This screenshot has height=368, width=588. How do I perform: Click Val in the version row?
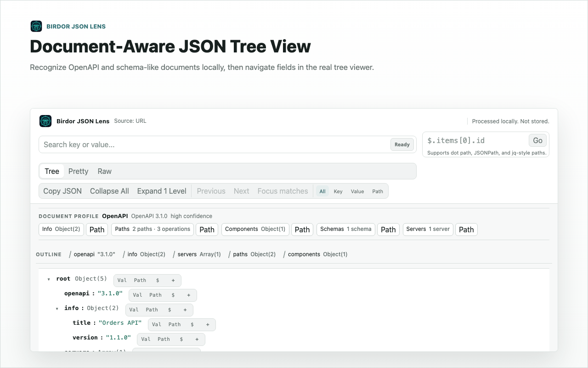[146, 339]
